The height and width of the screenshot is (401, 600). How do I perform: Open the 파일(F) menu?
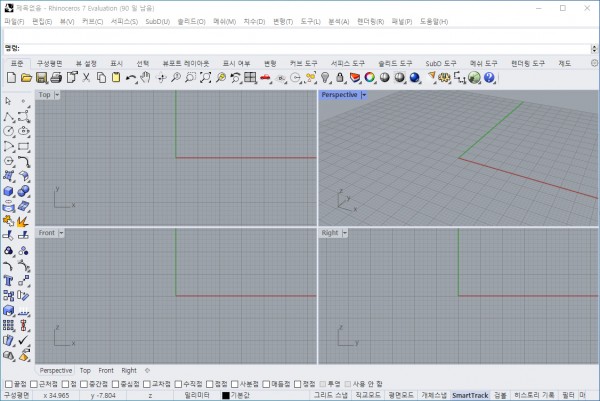[14, 21]
